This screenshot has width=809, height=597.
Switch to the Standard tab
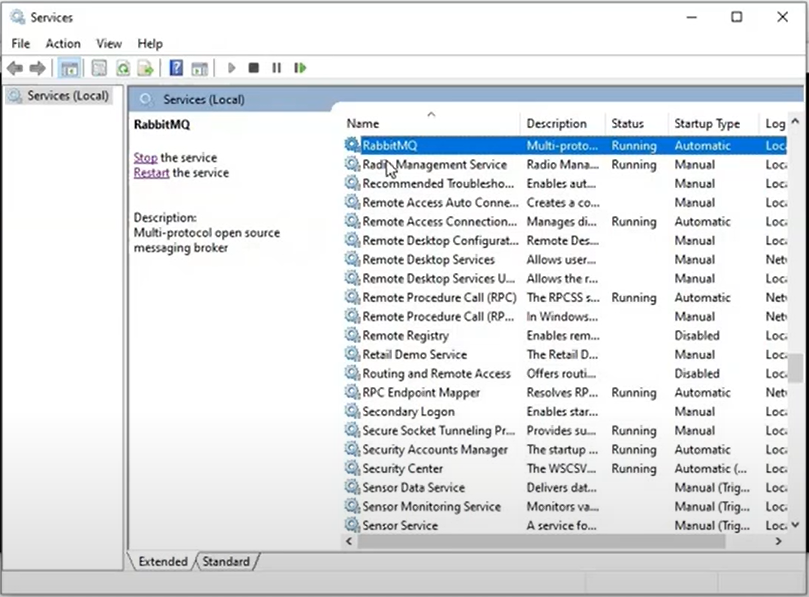tap(226, 562)
